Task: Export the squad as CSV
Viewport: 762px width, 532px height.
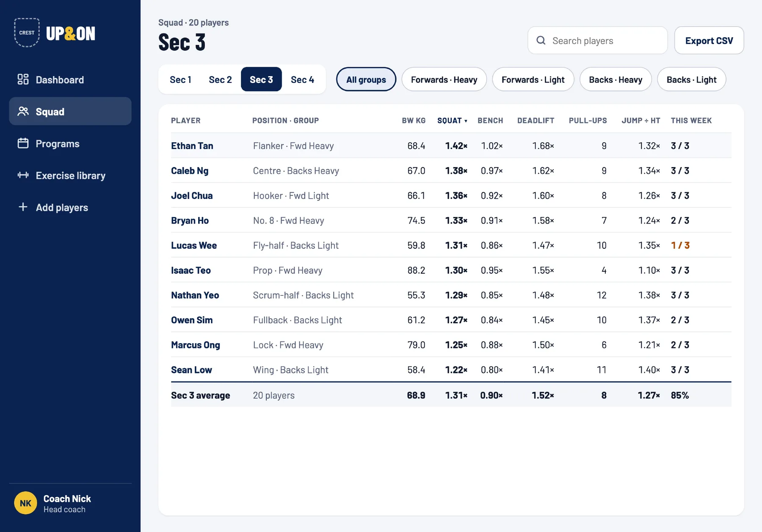Action: coord(709,41)
